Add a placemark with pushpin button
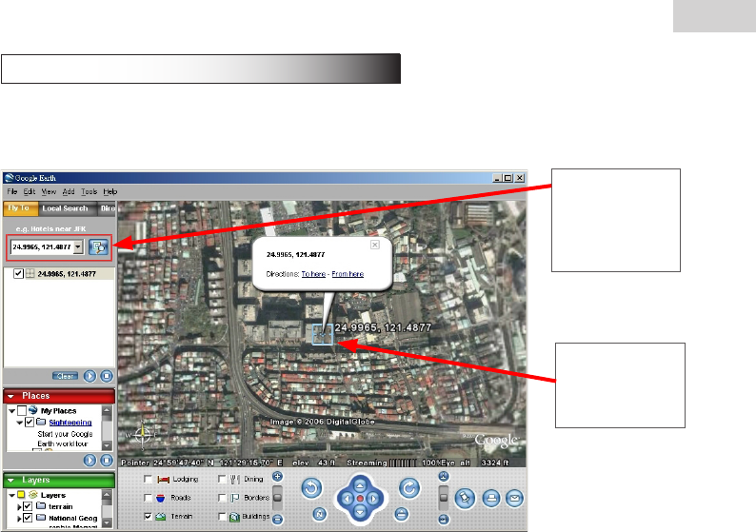The height and width of the screenshot is (532, 756). pyautogui.click(x=465, y=498)
